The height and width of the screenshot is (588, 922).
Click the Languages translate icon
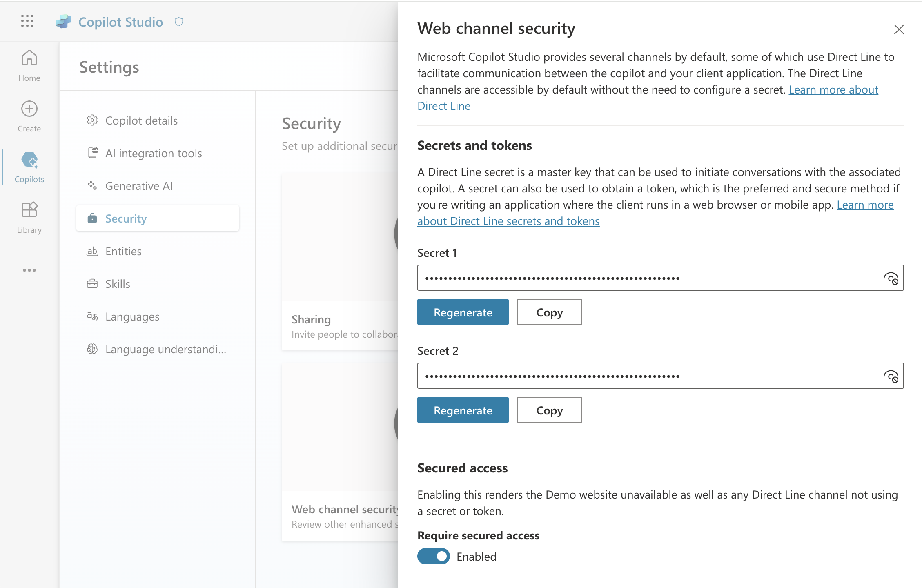click(x=92, y=316)
